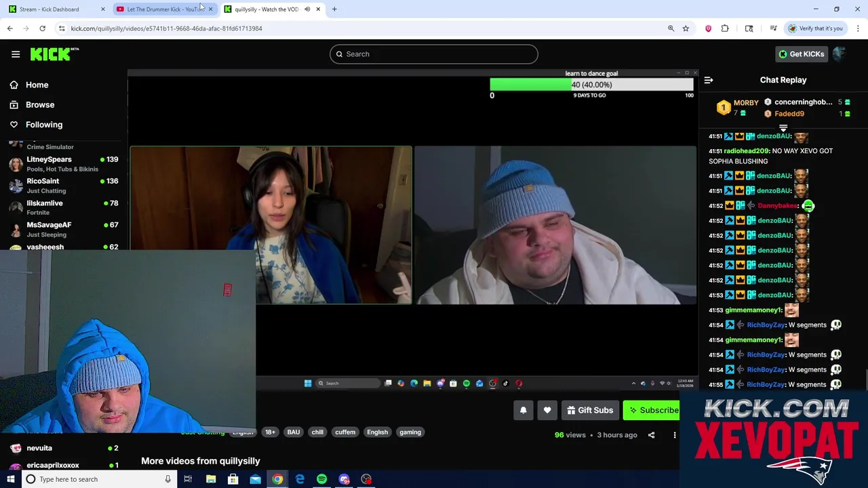The height and width of the screenshot is (488, 868).
Task: Open the Windows Start menu
Action: (10, 479)
